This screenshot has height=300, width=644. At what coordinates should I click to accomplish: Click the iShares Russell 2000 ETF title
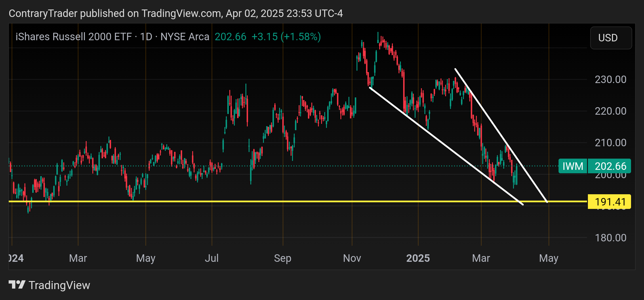(74, 37)
